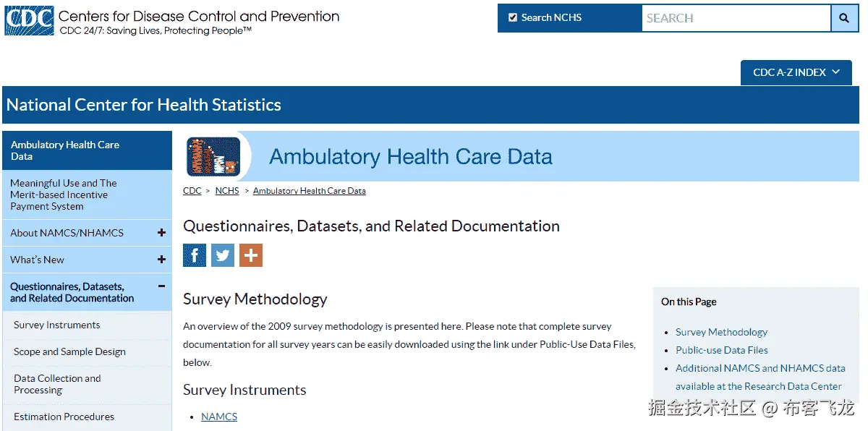868x431 pixels.
Task: Share the page on Facebook
Action: 195,255
